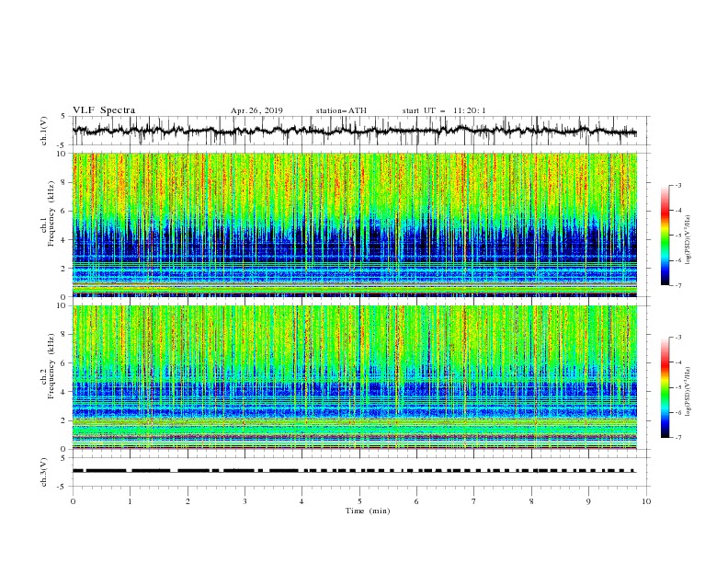Click the "station=ATH" header label
Image resolution: width=728 pixels, height=563 pixels.
coord(341,110)
